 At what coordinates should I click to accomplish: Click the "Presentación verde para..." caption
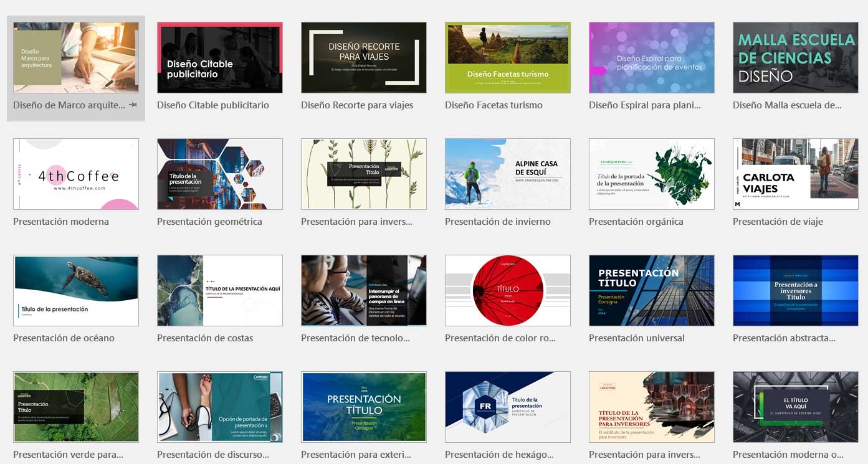(x=68, y=455)
